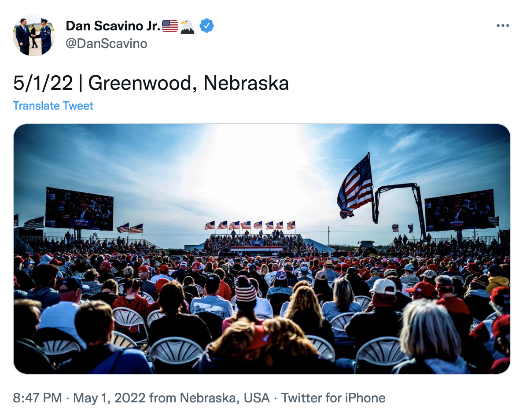Click the tweet text mentioning Greenwood, Nebraska
The image size is (523, 420).
[151, 83]
